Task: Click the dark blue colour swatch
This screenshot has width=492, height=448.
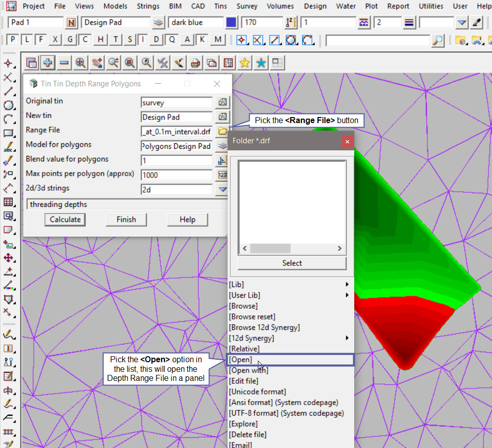Action: pyautogui.click(x=232, y=23)
